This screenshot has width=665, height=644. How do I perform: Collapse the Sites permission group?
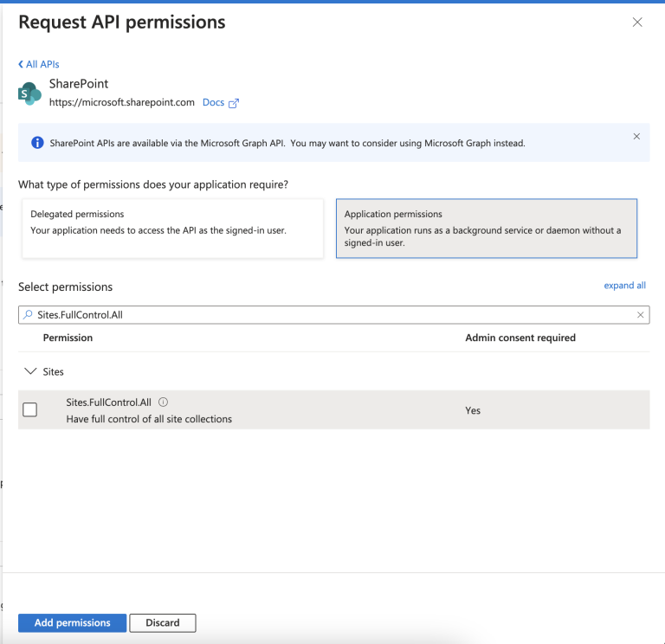(30, 371)
